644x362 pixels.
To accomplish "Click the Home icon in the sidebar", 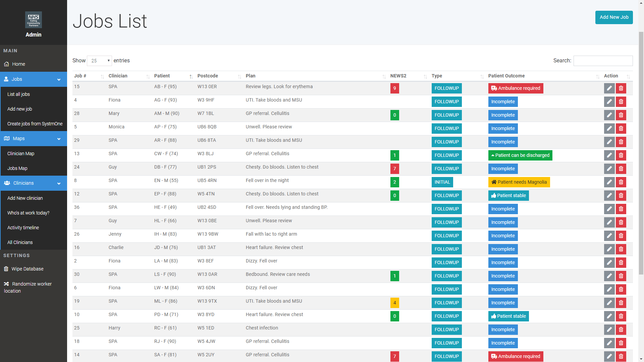I will [x=6, y=64].
